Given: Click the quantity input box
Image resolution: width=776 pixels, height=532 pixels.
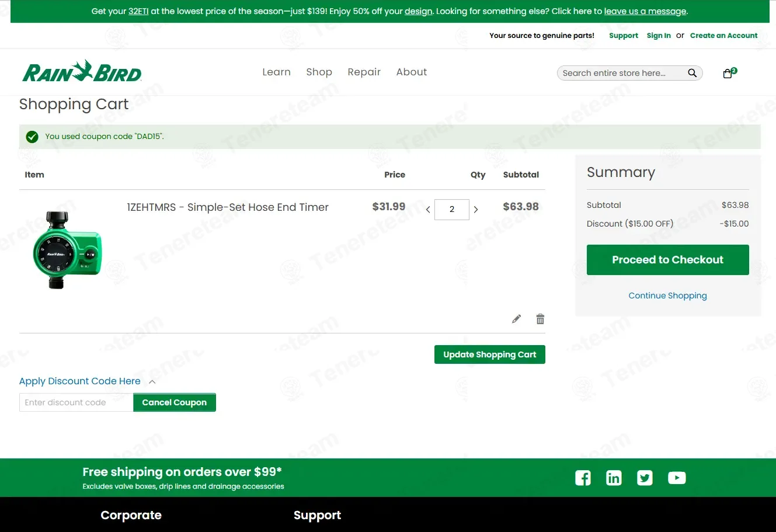Looking at the screenshot, I should (x=452, y=210).
